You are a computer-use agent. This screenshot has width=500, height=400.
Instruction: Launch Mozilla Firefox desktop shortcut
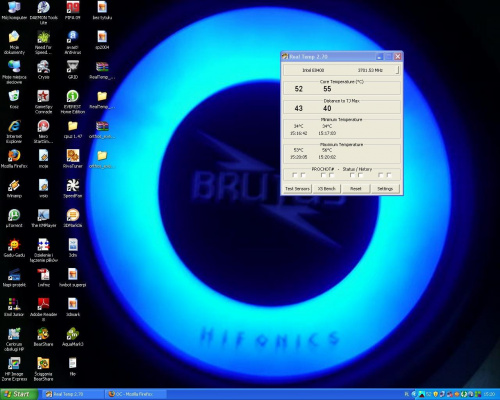(x=14, y=159)
